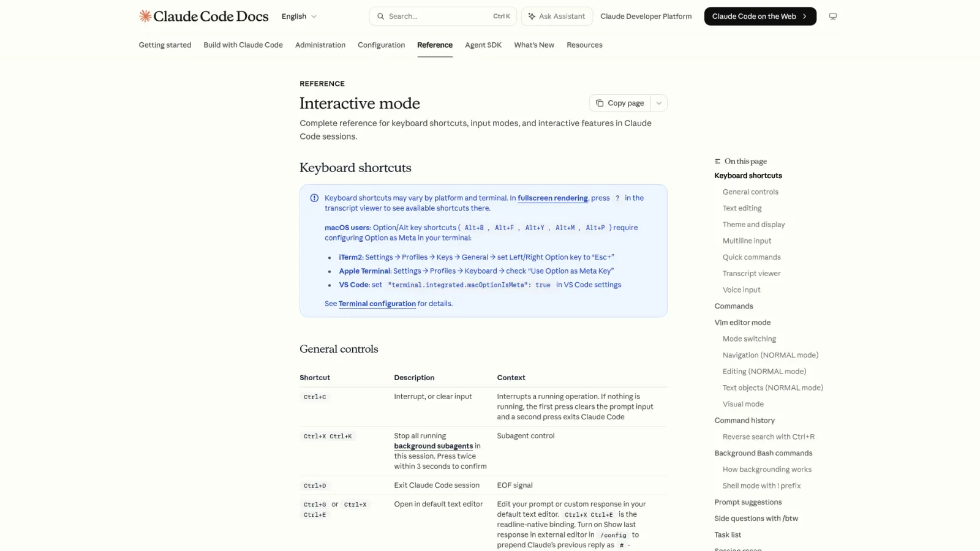The image size is (980, 551).
Task: Open the Claude Developer Platform link
Action: pyautogui.click(x=646, y=17)
